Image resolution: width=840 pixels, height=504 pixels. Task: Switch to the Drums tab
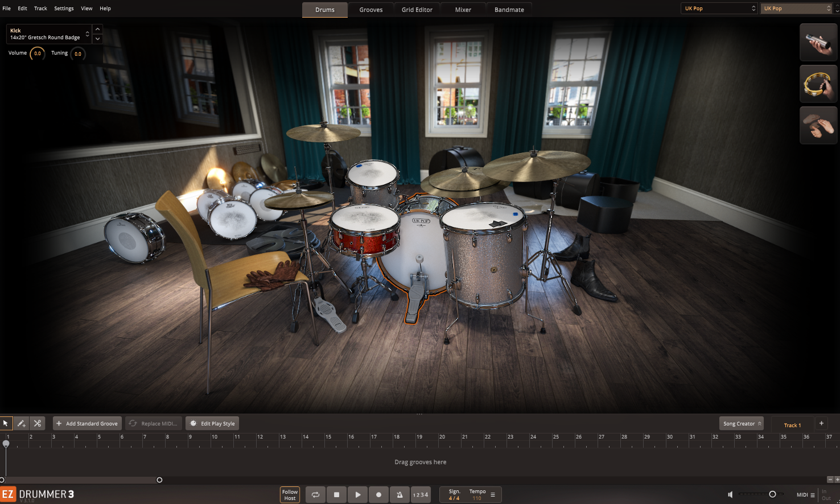click(325, 10)
